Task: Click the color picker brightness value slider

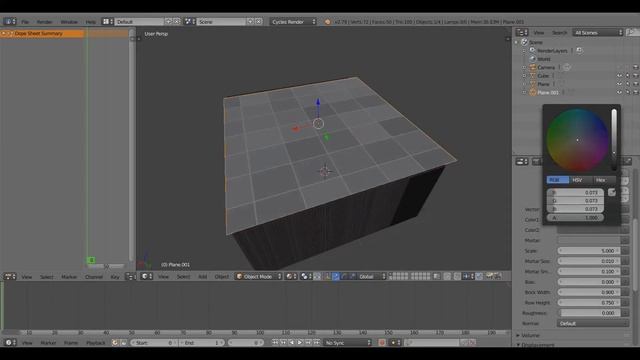Action: click(x=614, y=139)
